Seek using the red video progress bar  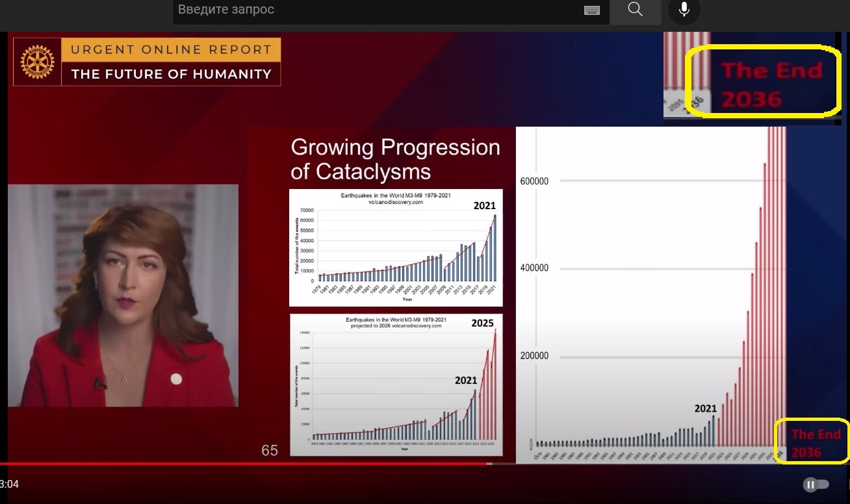click(425, 464)
